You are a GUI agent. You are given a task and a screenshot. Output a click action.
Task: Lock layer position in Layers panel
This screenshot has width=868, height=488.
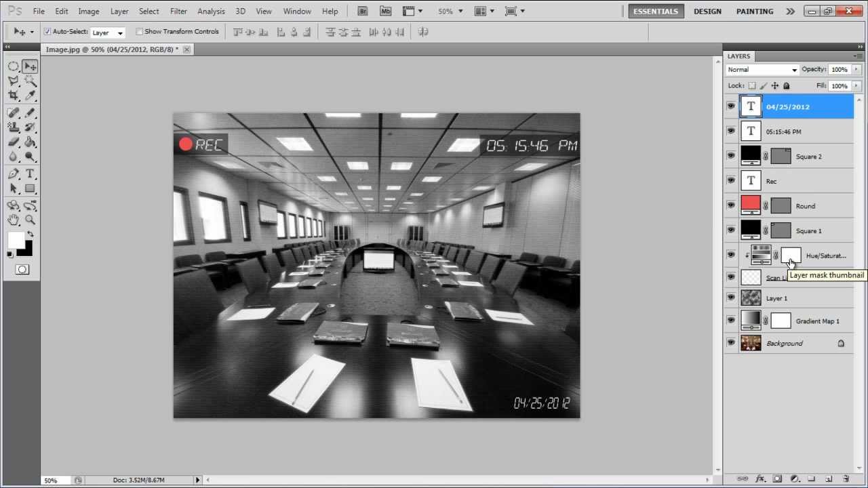775,86
